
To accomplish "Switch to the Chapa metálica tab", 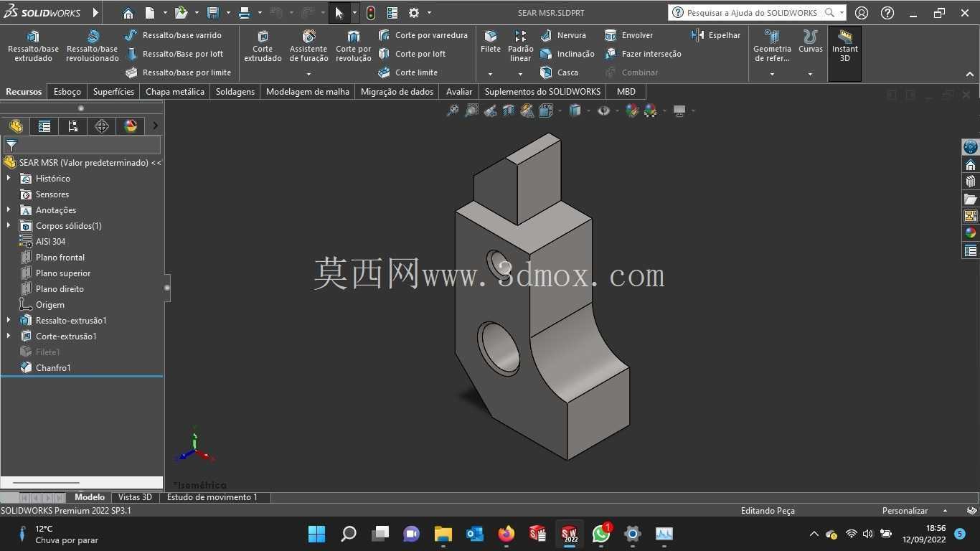I will click(175, 92).
